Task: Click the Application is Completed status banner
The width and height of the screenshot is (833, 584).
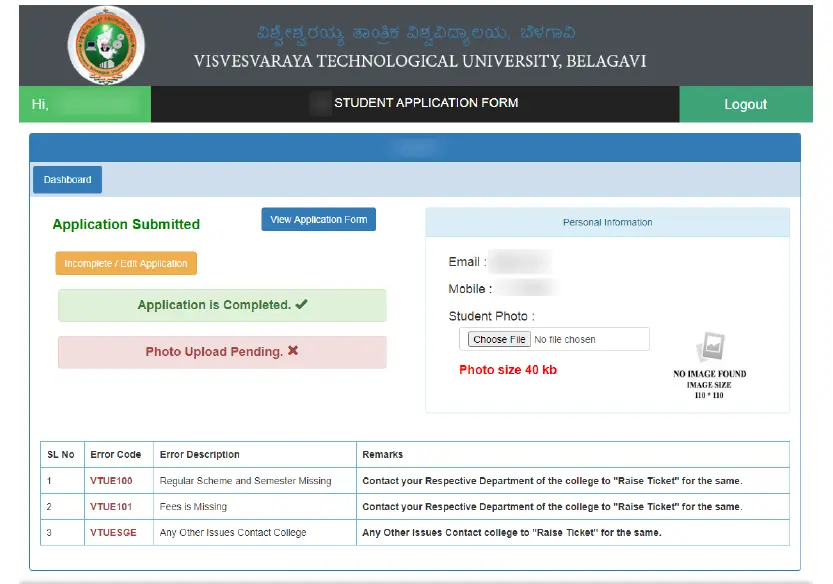Action: pos(222,305)
